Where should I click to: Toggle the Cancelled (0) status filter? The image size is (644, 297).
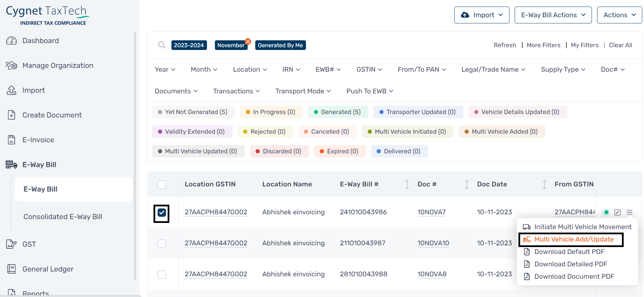pos(327,132)
